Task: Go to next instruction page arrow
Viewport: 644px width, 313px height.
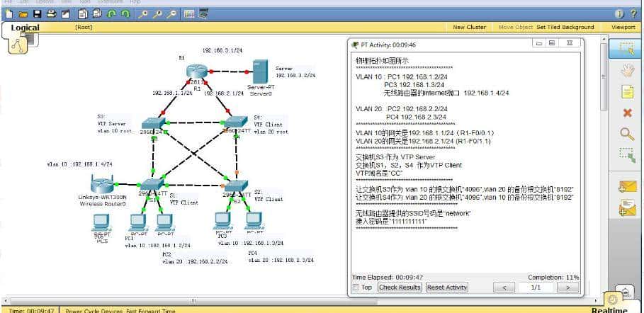Action: click(x=567, y=288)
